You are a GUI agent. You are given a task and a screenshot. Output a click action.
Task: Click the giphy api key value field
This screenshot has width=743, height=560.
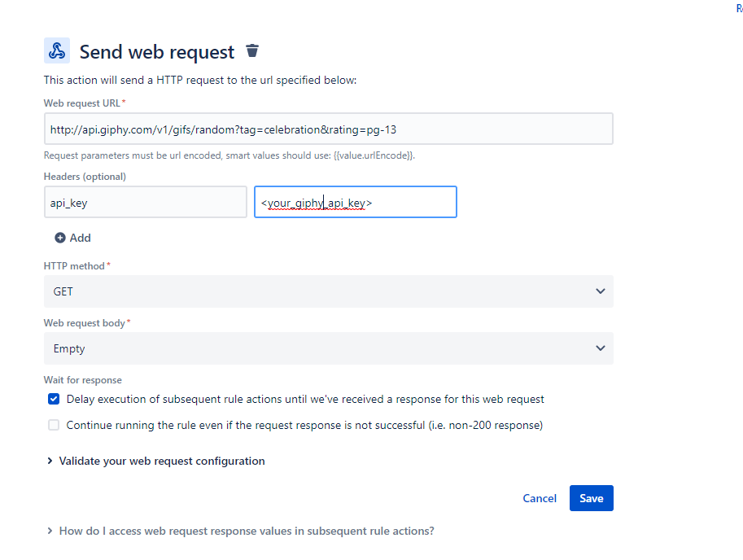pyautogui.click(x=356, y=202)
